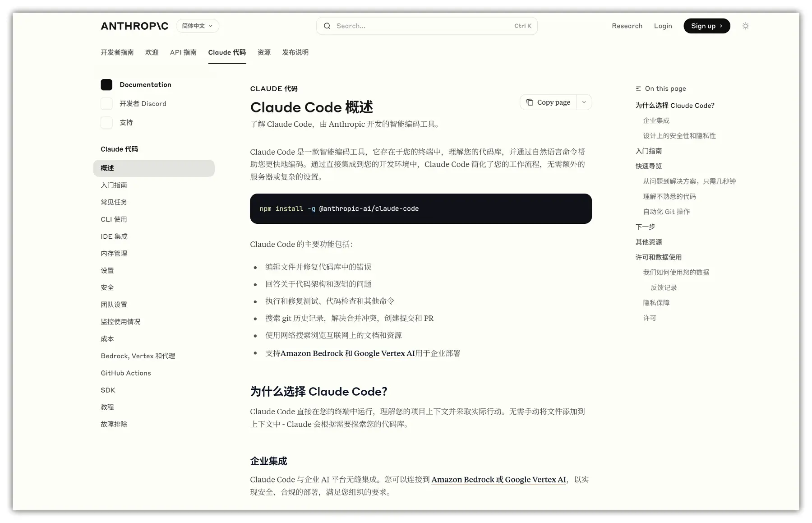
Task: Open the Research link
Action: [627, 26]
